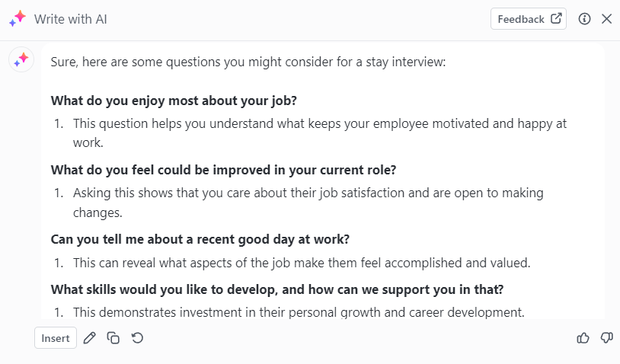Viewport: 620px width, 364px height.
Task: Give the response a thumbs up
Action: point(583,338)
